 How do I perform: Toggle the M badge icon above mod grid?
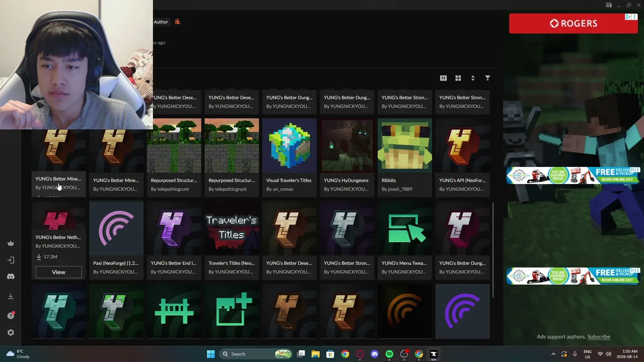[x=443, y=78]
